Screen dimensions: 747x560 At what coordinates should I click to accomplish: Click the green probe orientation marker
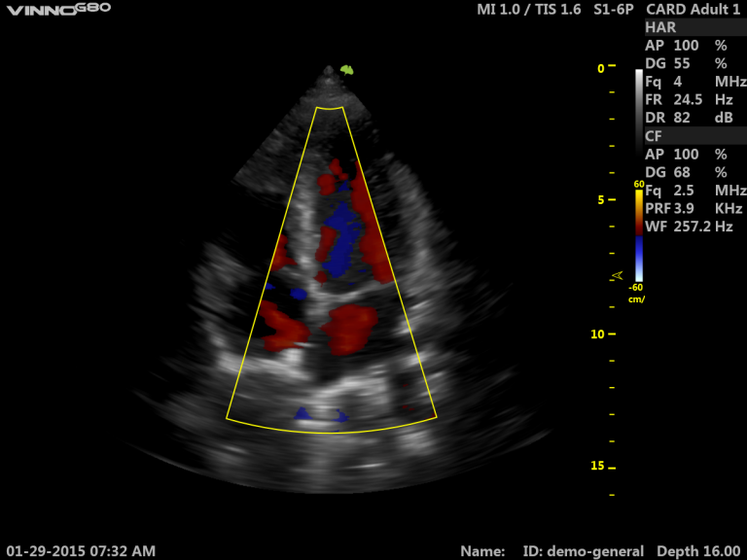[x=347, y=70]
